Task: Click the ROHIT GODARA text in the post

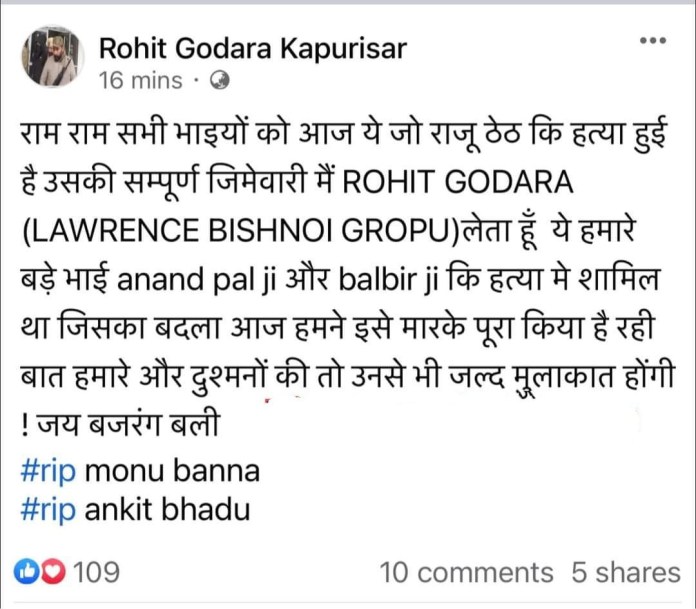Action: pos(458,182)
